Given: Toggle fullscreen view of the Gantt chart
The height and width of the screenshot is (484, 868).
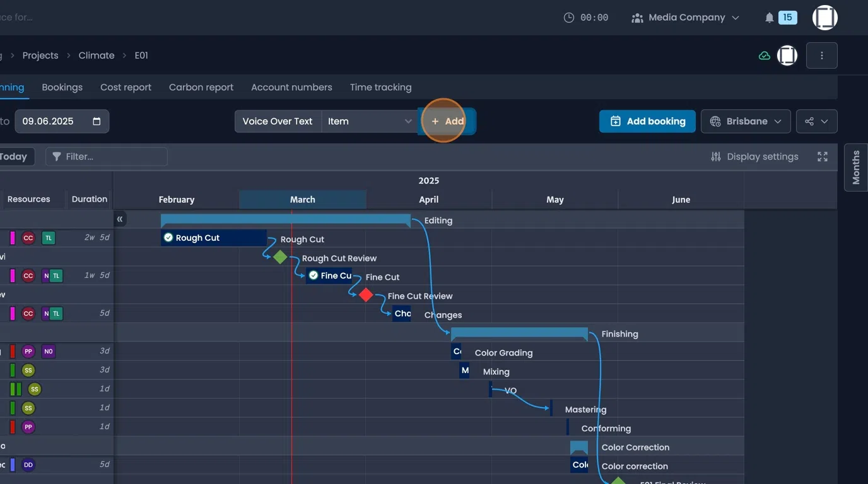Looking at the screenshot, I should 822,157.
